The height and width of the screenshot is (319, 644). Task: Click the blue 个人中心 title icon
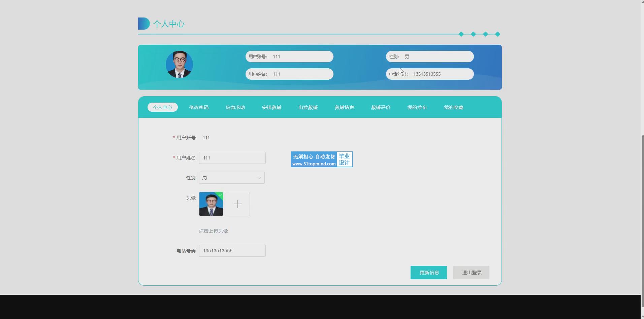[144, 24]
